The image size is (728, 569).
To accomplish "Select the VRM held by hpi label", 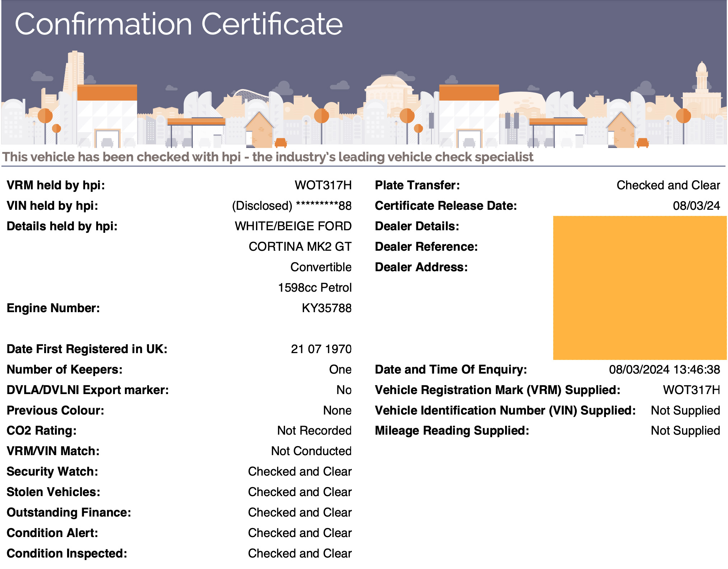I will click(56, 185).
